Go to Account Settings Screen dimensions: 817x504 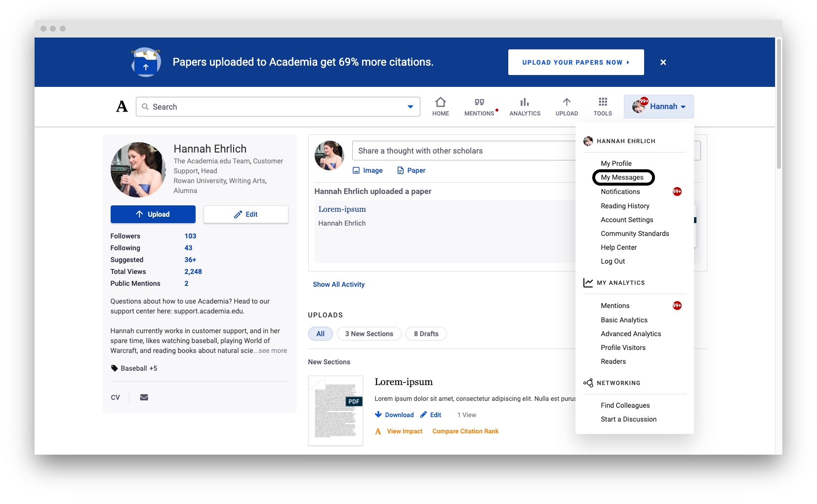pyautogui.click(x=627, y=220)
